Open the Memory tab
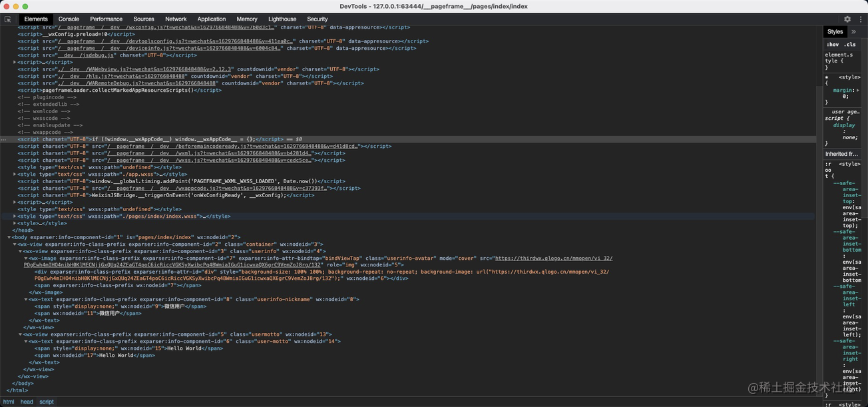 click(247, 19)
